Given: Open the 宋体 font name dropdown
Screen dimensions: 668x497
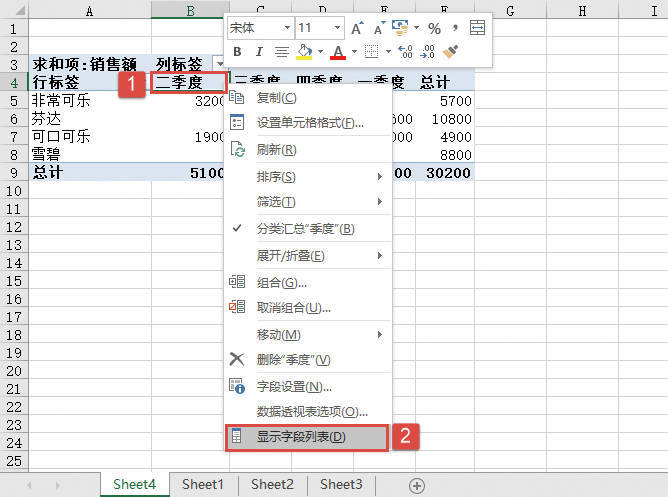Looking at the screenshot, I should pos(288,28).
